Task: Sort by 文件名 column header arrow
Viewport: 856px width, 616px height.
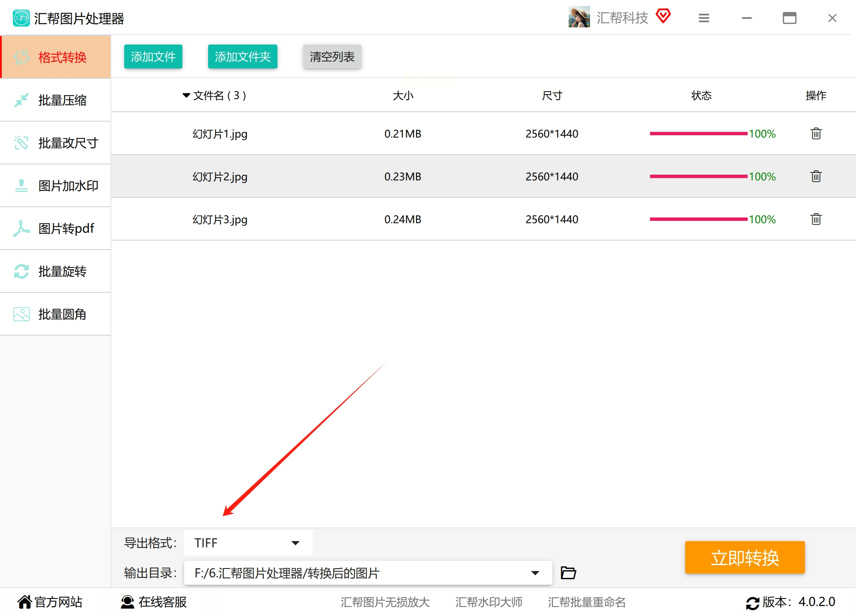Action: (x=186, y=95)
